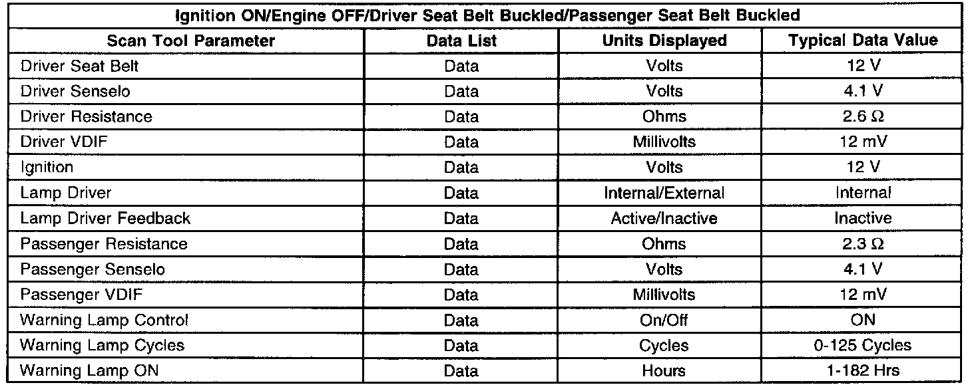Select the Data List column header
Viewport: 980px width, 391px height.
[461, 41]
